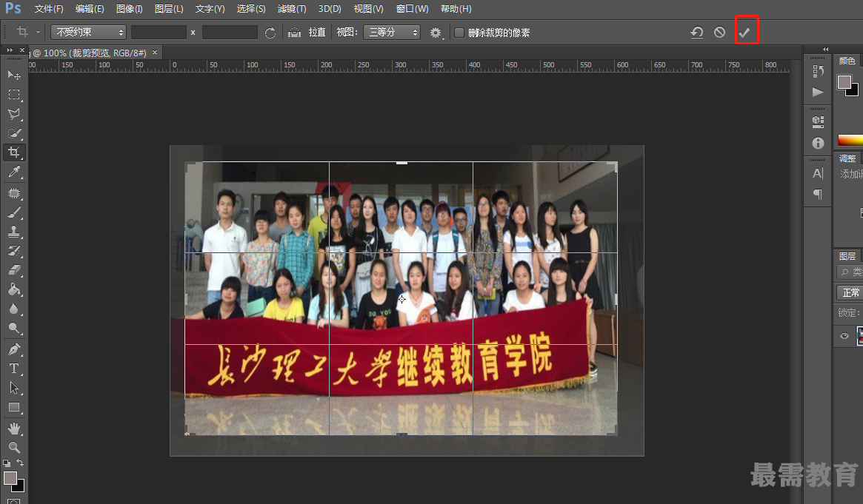Select the Hand tool

point(14,429)
